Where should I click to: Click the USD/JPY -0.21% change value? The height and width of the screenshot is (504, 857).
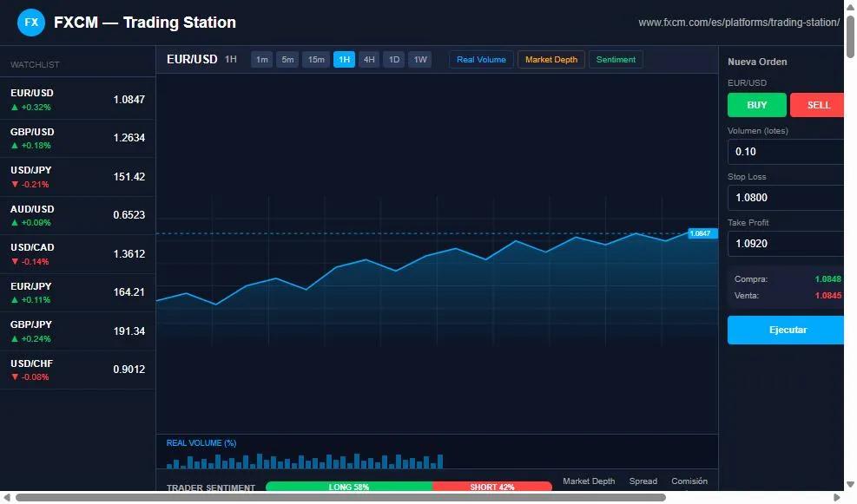tap(35, 185)
